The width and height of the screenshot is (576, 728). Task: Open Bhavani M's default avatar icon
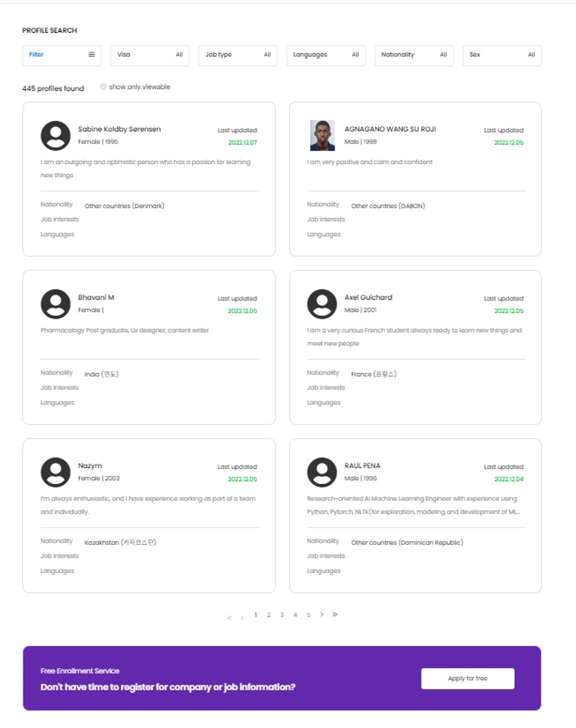56,304
